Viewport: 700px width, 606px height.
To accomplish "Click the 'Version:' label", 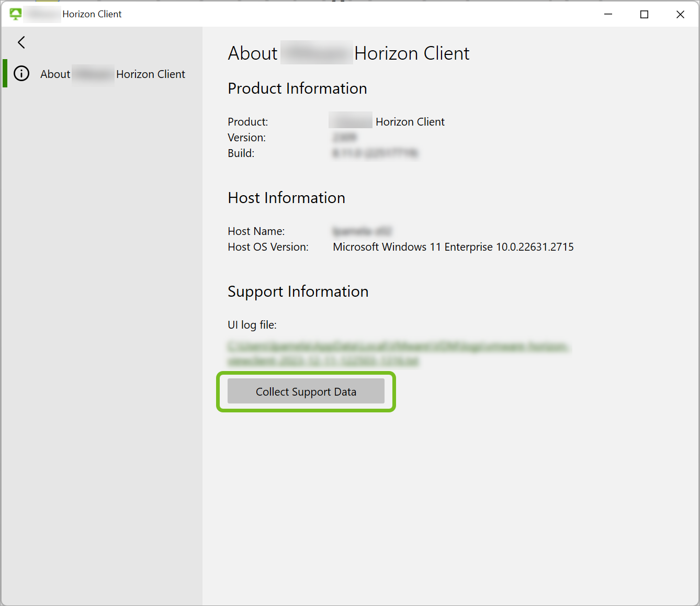I will click(x=247, y=138).
